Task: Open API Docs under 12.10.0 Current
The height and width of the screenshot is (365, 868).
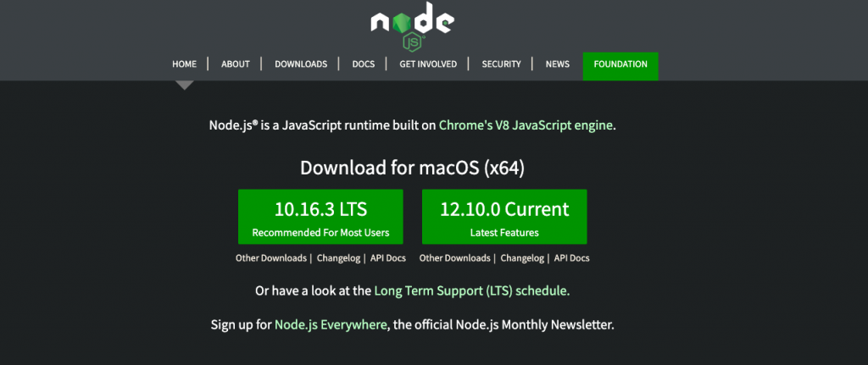Action: click(572, 258)
